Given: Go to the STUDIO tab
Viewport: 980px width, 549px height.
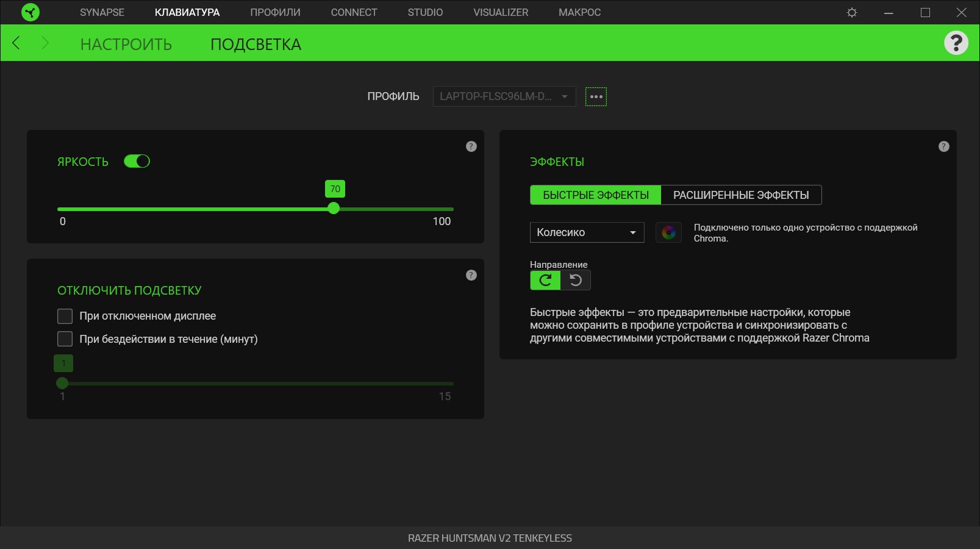Looking at the screenshot, I should pyautogui.click(x=425, y=12).
